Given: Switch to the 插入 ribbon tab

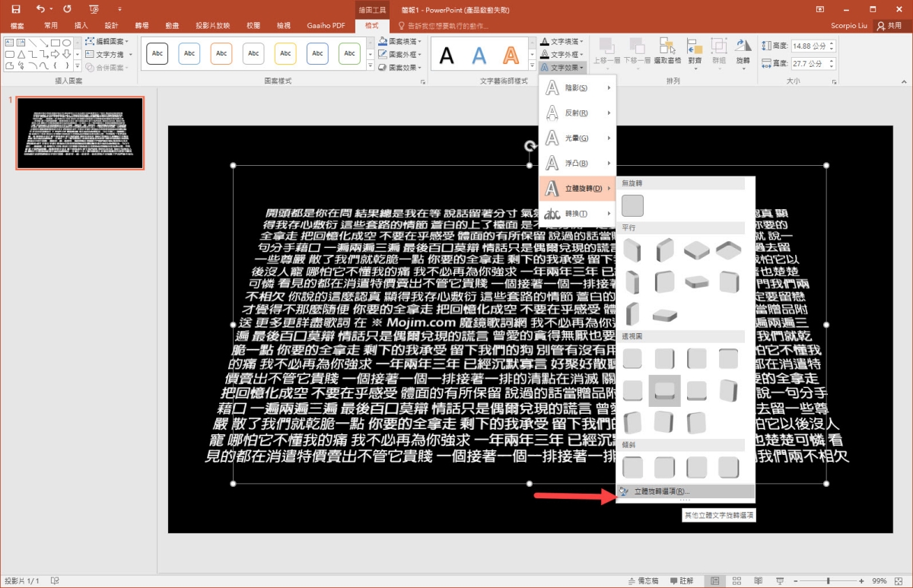Looking at the screenshot, I should 81,25.
